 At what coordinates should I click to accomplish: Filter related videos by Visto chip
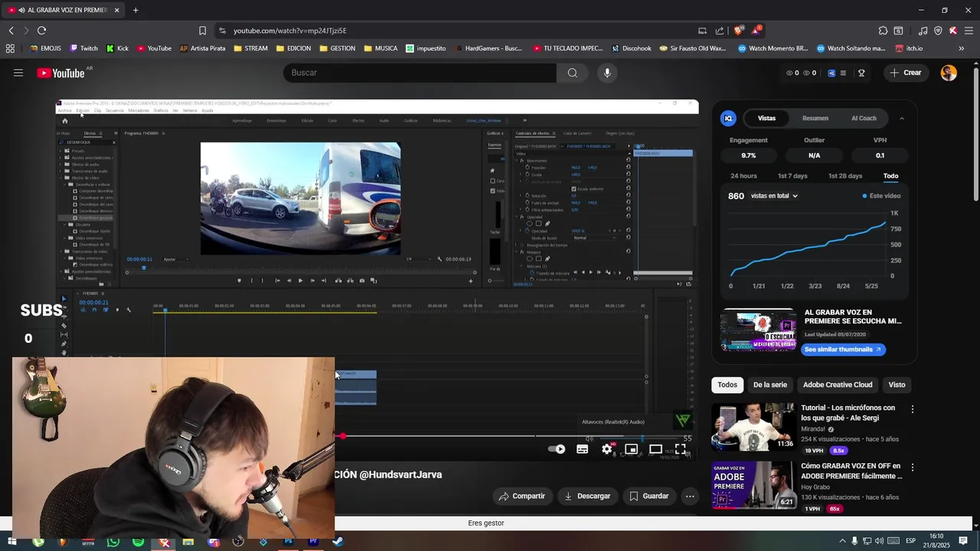(897, 385)
